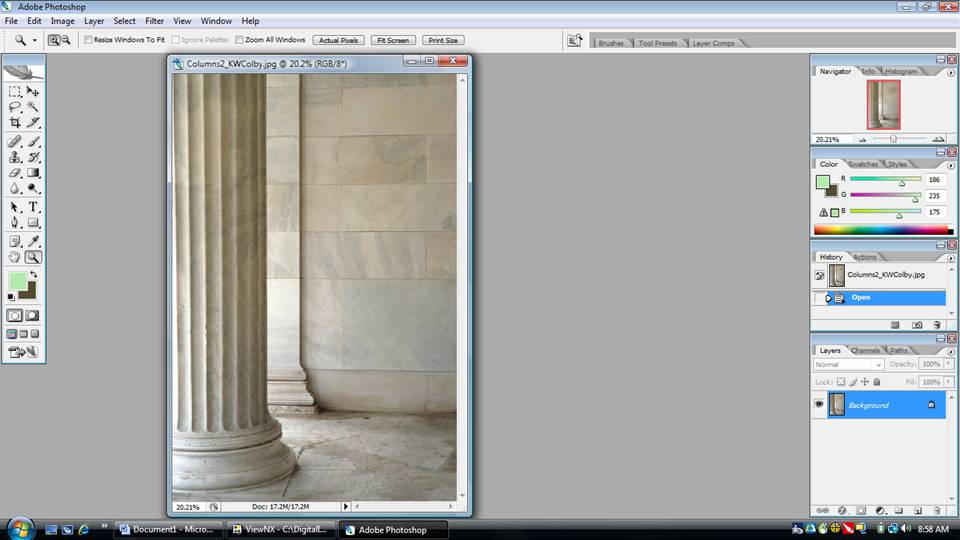Viewport: 960px width, 540px height.
Task: Switch to the Channels tab
Action: (865, 350)
